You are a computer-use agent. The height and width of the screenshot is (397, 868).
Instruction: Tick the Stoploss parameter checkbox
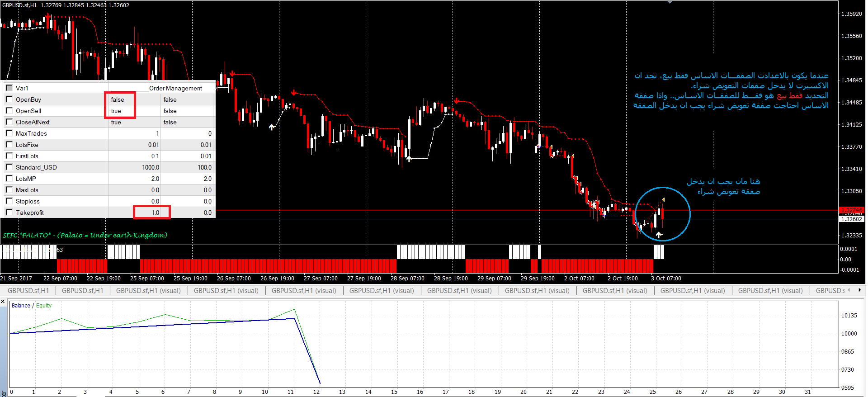point(9,201)
